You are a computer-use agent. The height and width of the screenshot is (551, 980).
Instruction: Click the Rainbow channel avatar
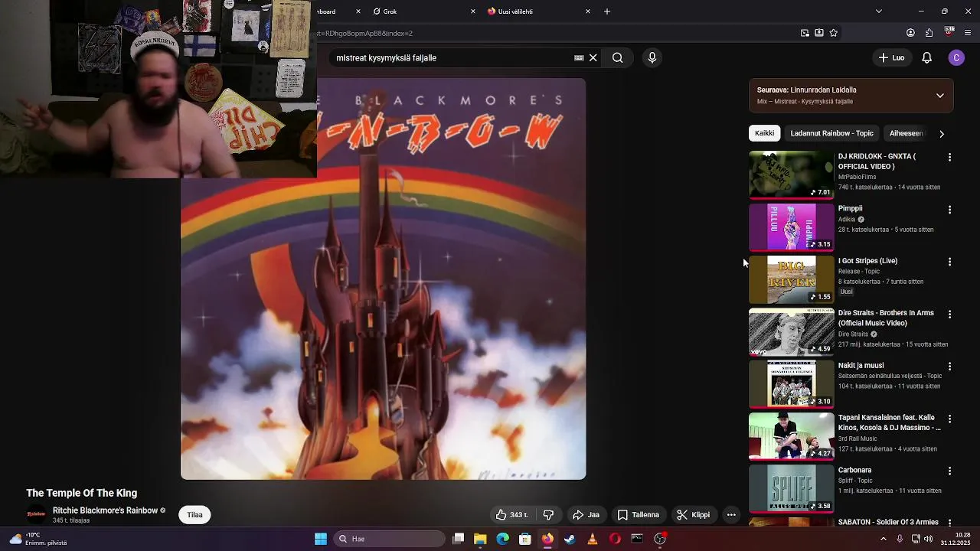click(x=35, y=514)
